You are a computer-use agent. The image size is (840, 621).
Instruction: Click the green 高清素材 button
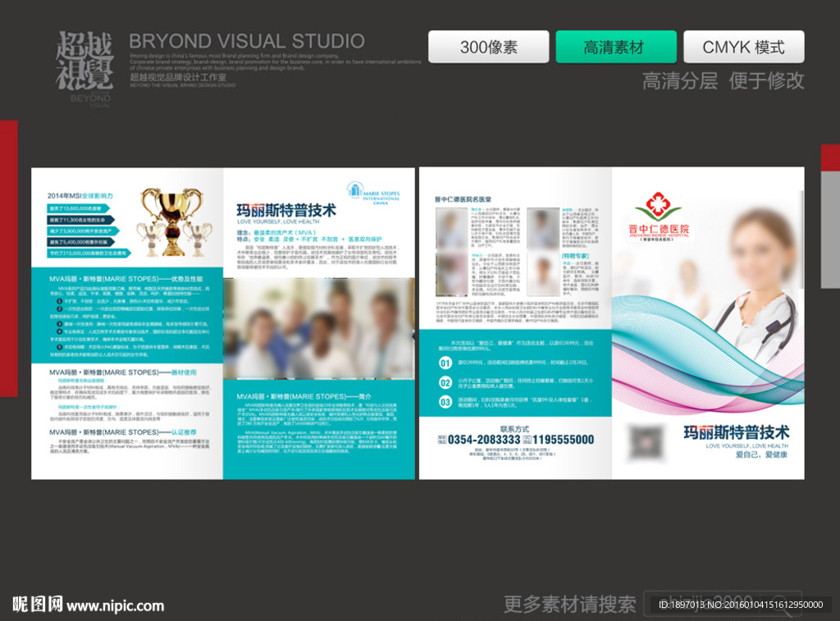point(615,47)
